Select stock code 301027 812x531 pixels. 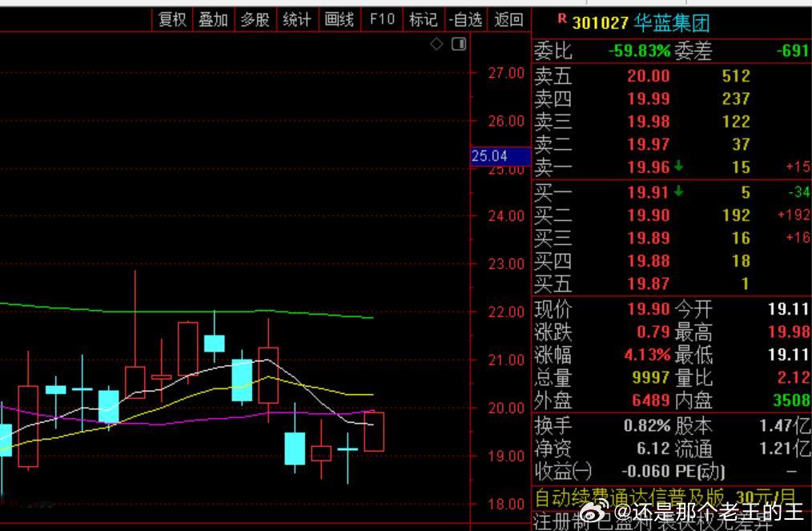point(601,22)
